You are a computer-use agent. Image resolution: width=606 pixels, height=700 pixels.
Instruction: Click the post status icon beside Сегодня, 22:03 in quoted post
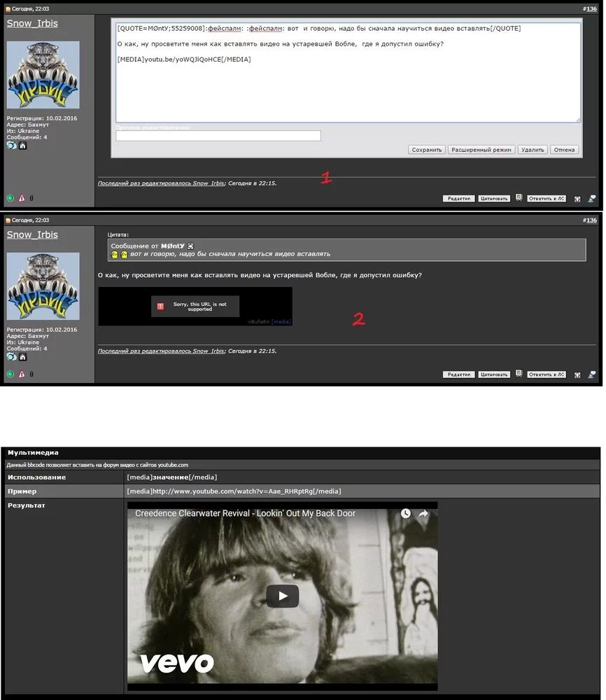click(8, 220)
